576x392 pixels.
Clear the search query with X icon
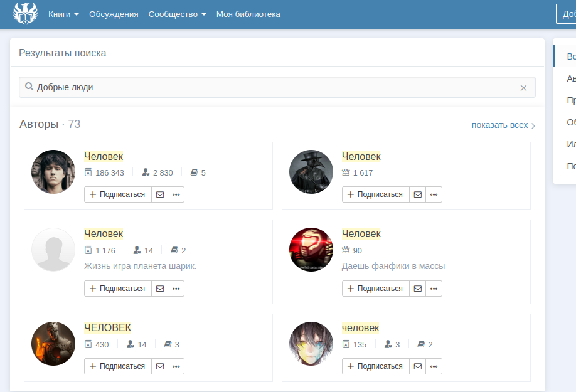pyautogui.click(x=523, y=88)
